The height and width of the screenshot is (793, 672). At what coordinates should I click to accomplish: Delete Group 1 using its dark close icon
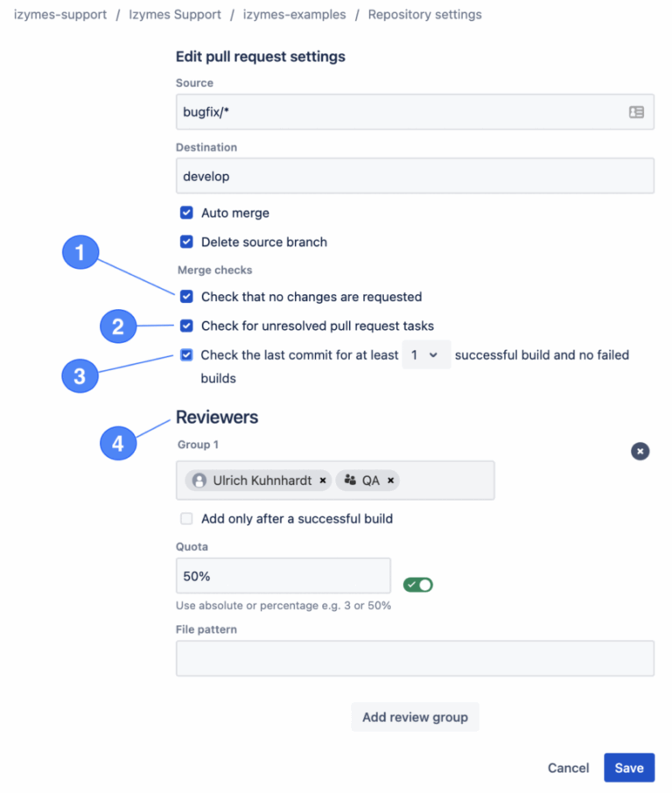[640, 452]
